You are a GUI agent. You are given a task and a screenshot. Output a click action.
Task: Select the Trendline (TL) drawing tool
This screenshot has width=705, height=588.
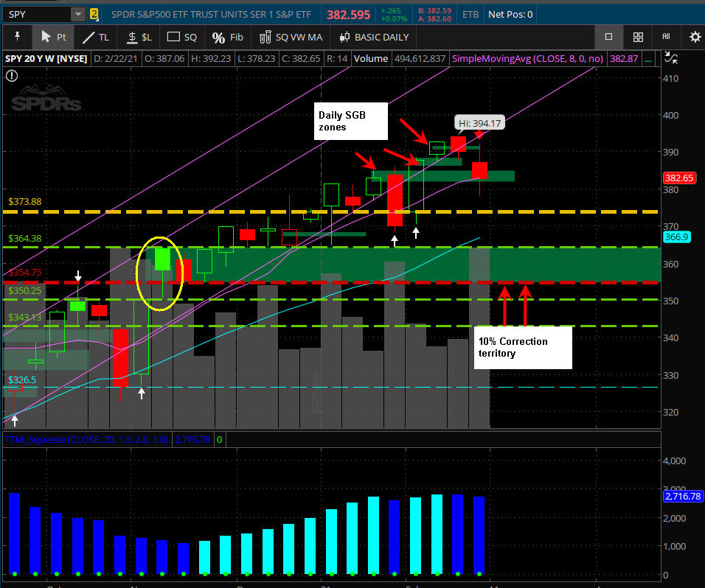click(96, 37)
